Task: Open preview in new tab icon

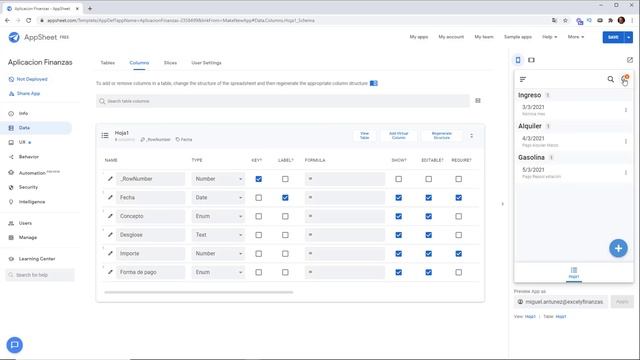Action: coord(630,60)
